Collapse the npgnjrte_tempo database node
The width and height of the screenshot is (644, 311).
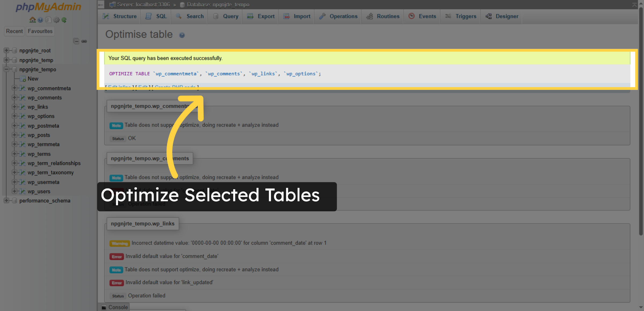tap(6, 69)
